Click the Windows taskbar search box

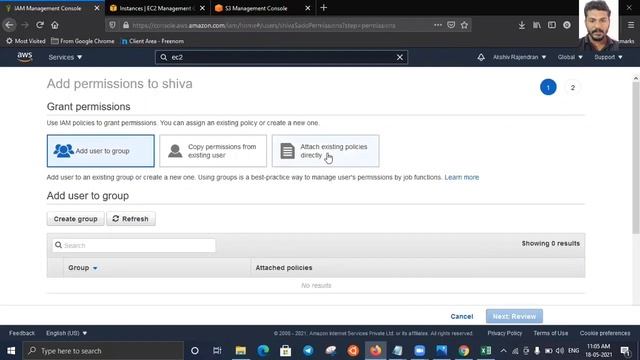click(103, 351)
